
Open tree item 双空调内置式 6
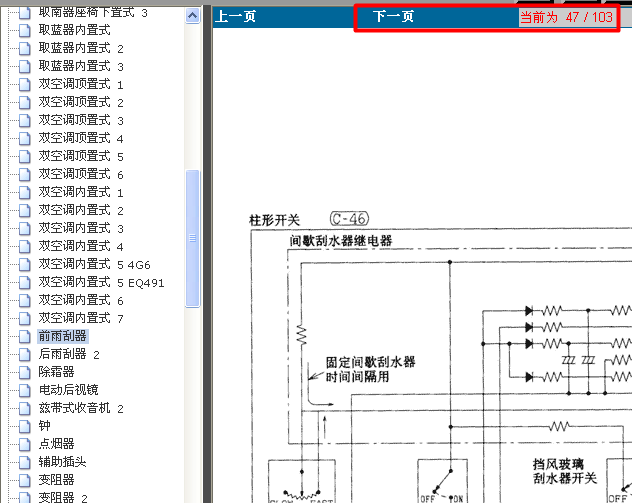coord(81,300)
